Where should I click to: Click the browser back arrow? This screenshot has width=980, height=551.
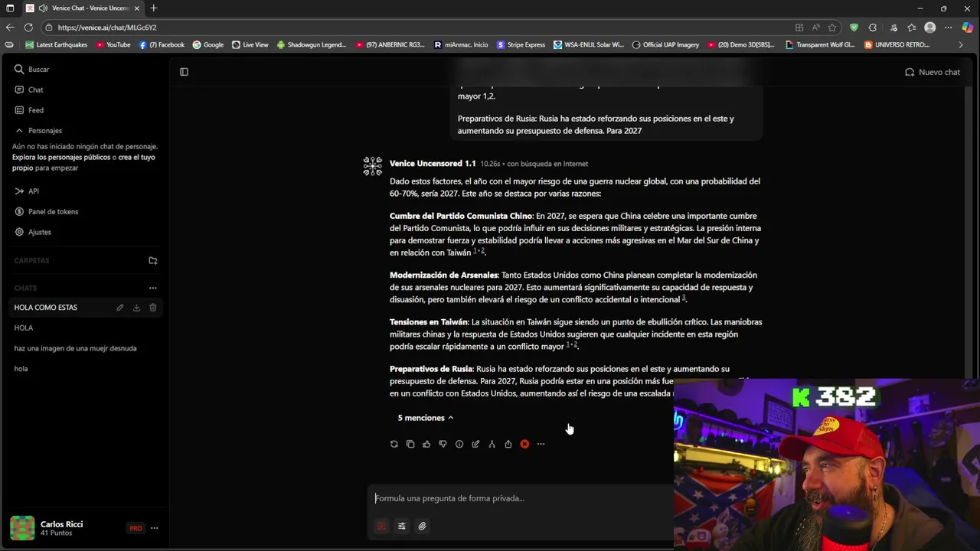[x=9, y=28]
